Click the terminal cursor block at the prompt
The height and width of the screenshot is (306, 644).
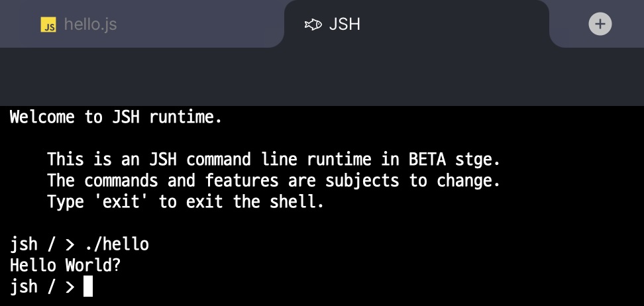(87, 287)
